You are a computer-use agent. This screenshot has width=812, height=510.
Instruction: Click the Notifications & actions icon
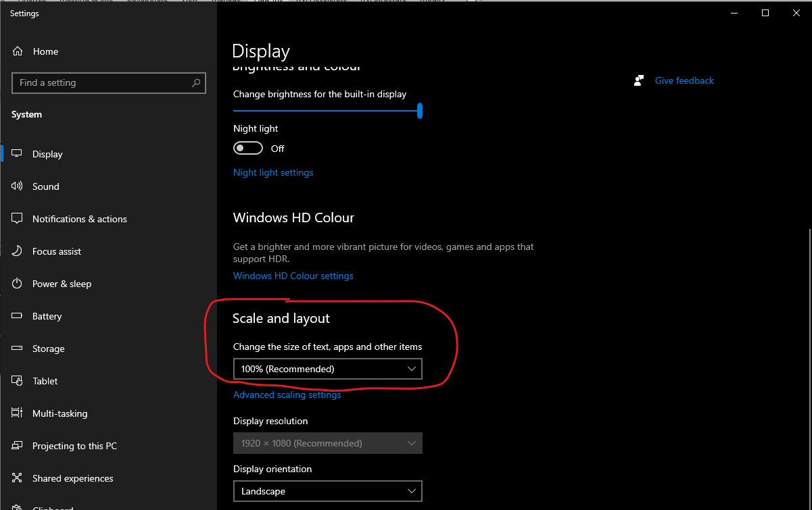[18, 219]
